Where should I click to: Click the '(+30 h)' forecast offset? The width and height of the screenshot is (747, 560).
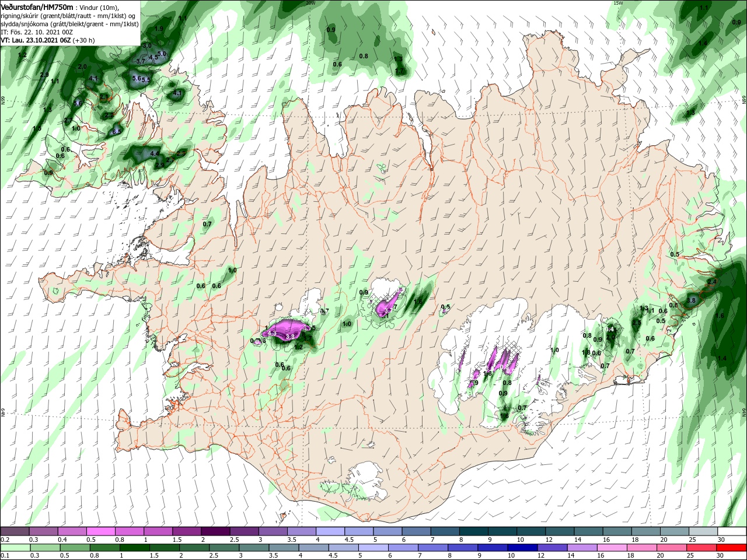pos(83,40)
